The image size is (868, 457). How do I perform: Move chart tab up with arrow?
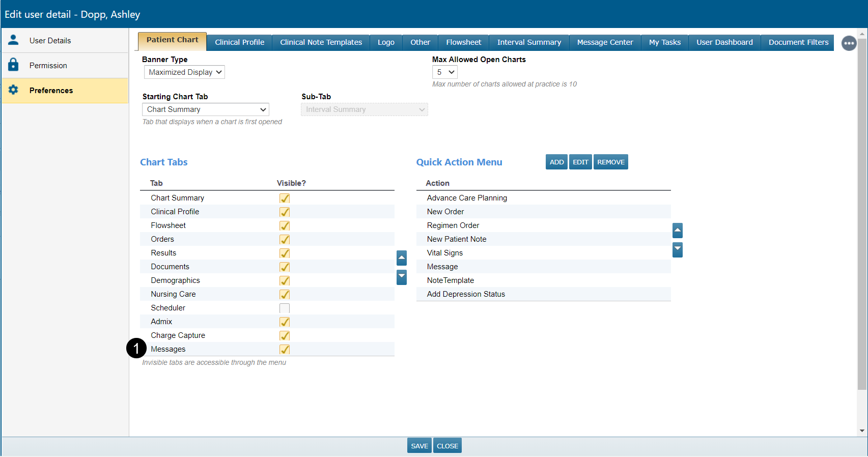[402, 258]
